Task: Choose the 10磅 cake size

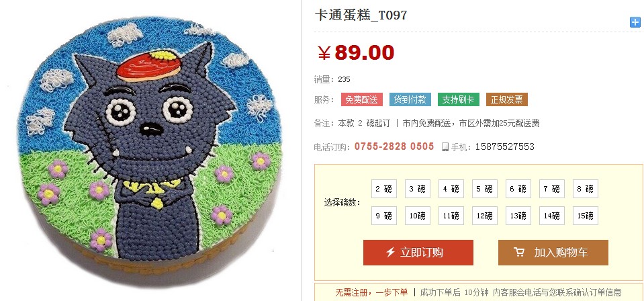Action: tap(418, 216)
